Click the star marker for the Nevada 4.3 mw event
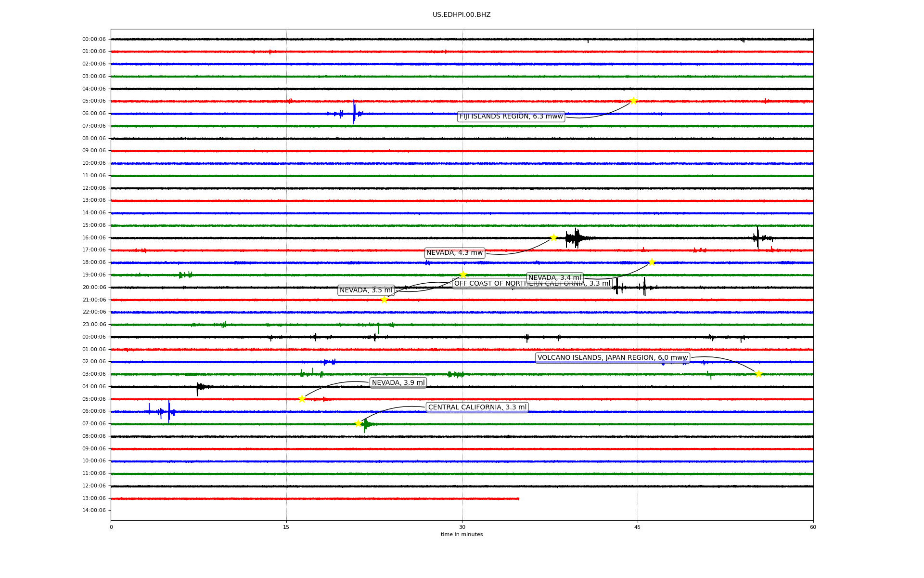 pyautogui.click(x=553, y=237)
